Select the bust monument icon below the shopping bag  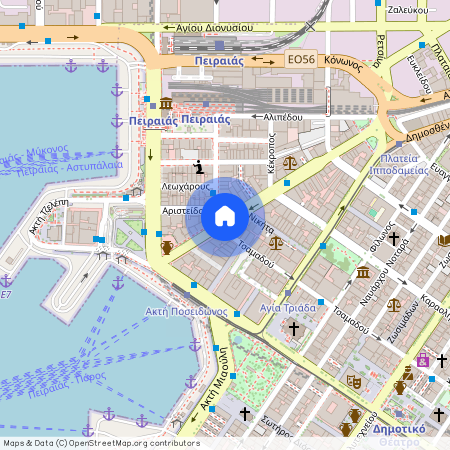click(408, 373)
